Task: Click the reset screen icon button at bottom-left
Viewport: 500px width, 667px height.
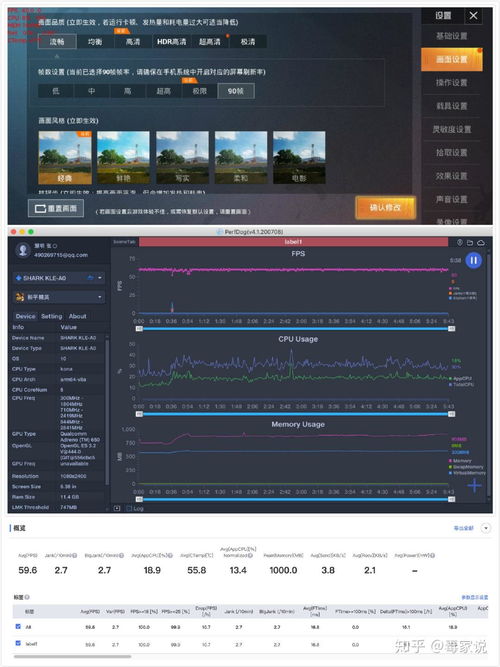Action: [x=56, y=208]
